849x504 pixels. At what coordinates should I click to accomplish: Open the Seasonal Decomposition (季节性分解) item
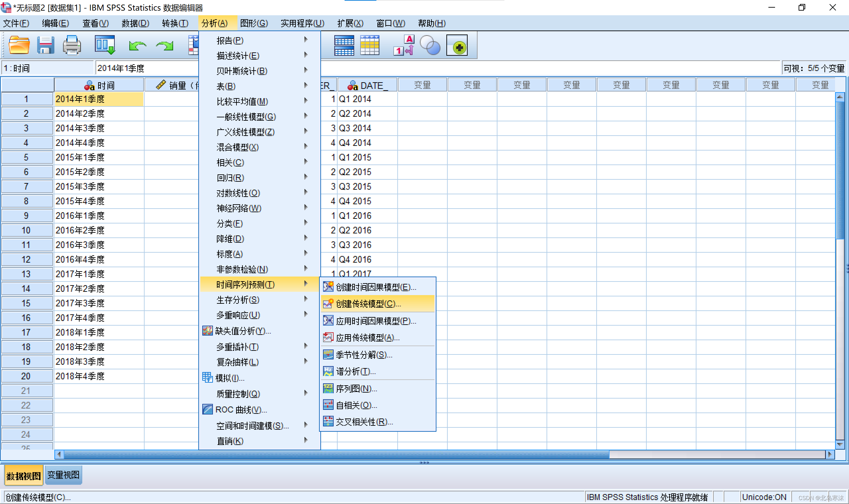[364, 355]
